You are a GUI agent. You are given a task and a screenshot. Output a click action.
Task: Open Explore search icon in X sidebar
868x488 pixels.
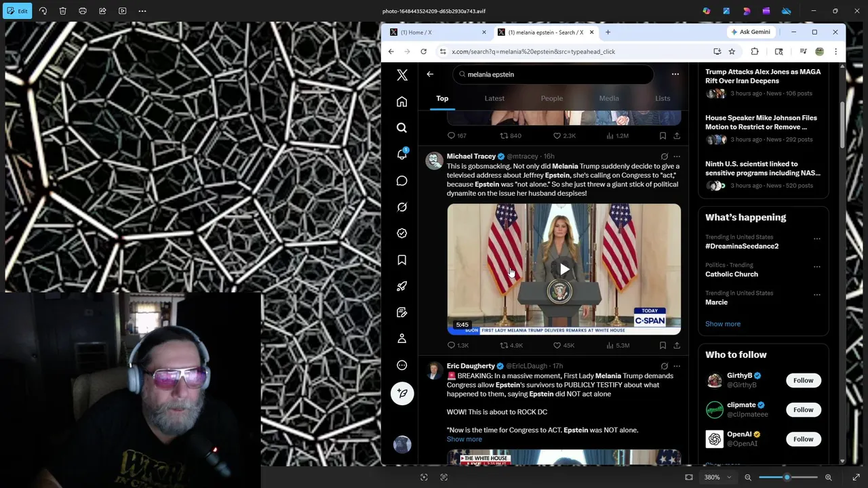point(402,127)
